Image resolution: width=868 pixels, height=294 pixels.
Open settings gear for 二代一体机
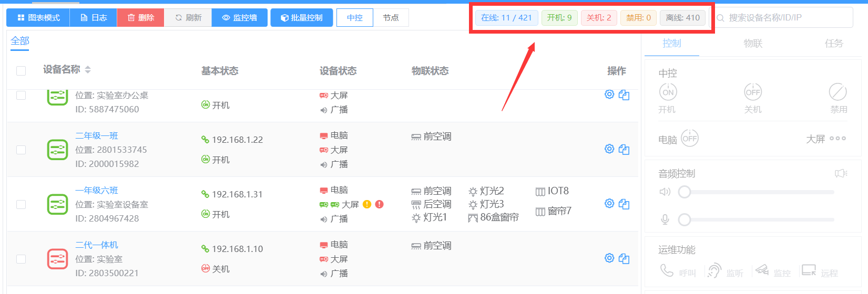click(609, 258)
